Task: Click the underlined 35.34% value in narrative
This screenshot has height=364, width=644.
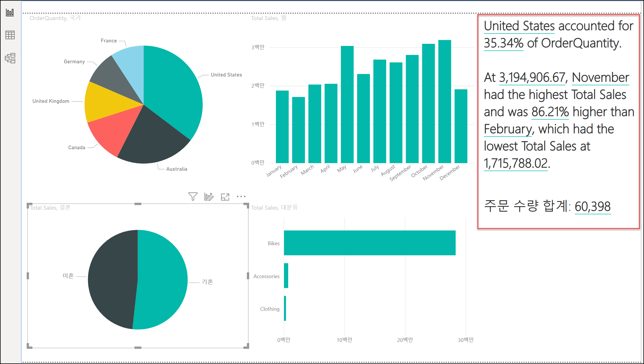Action: (x=504, y=43)
